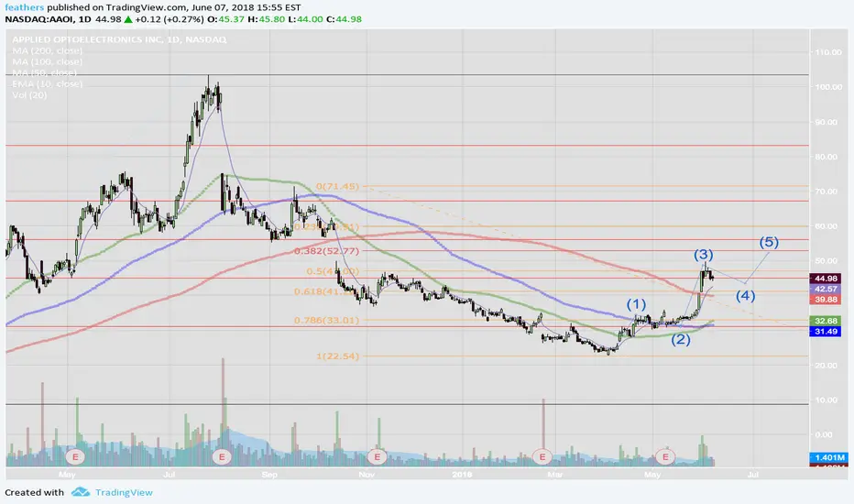Click the 0.786(33.01) Fibonacci level label
The image size is (854, 504).
pos(326,321)
